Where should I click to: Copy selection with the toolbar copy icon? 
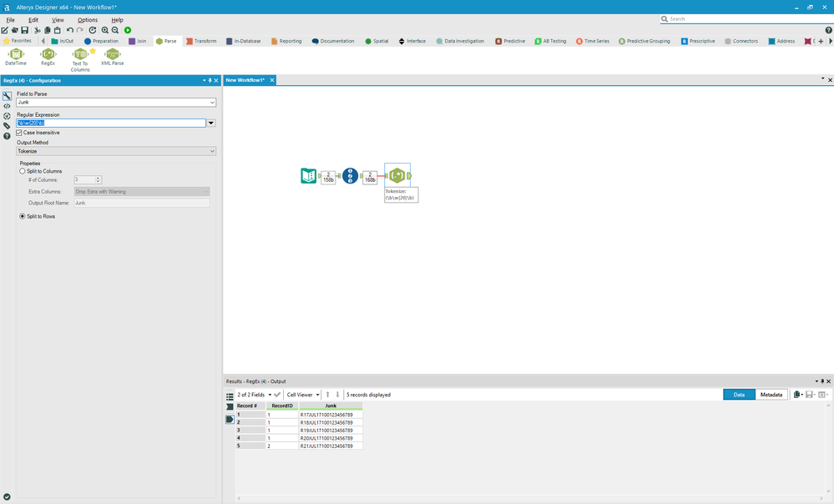click(48, 30)
